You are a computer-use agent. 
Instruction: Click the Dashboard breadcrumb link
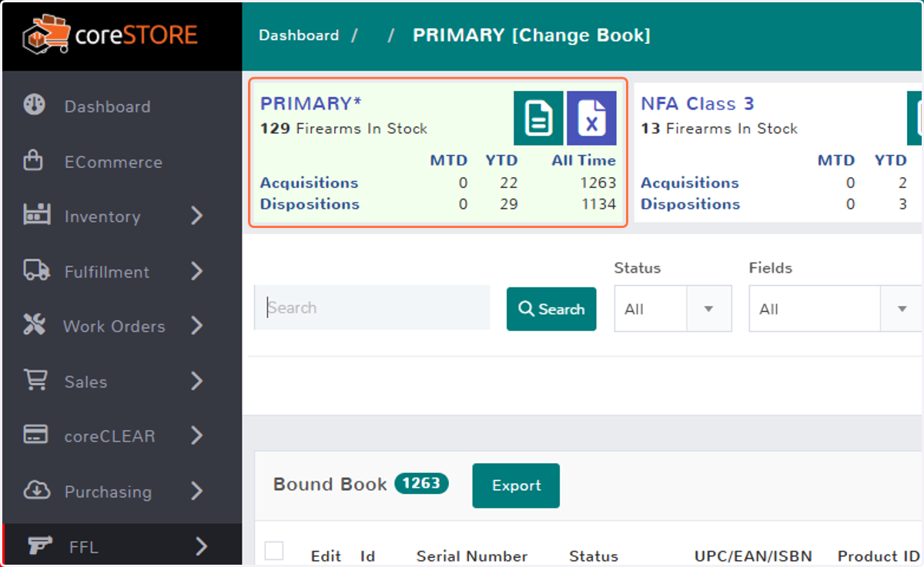click(x=299, y=35)
